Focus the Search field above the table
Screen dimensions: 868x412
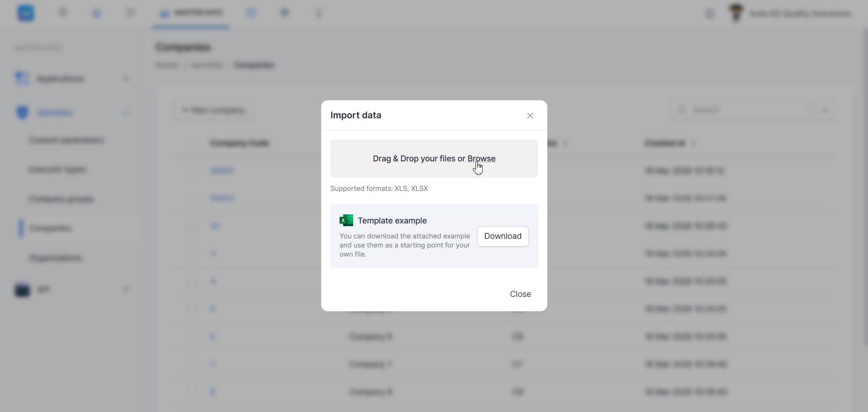point(741,110)
